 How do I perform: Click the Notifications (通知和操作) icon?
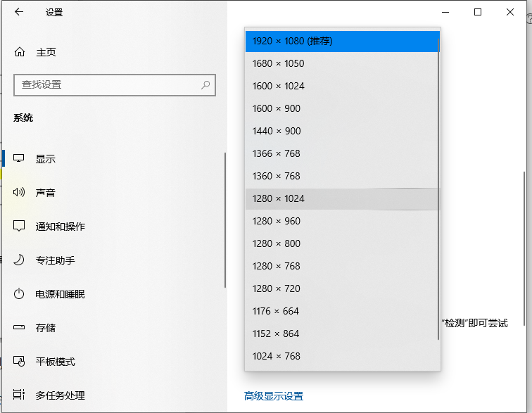pyautogui.click(x=20, y=227)
